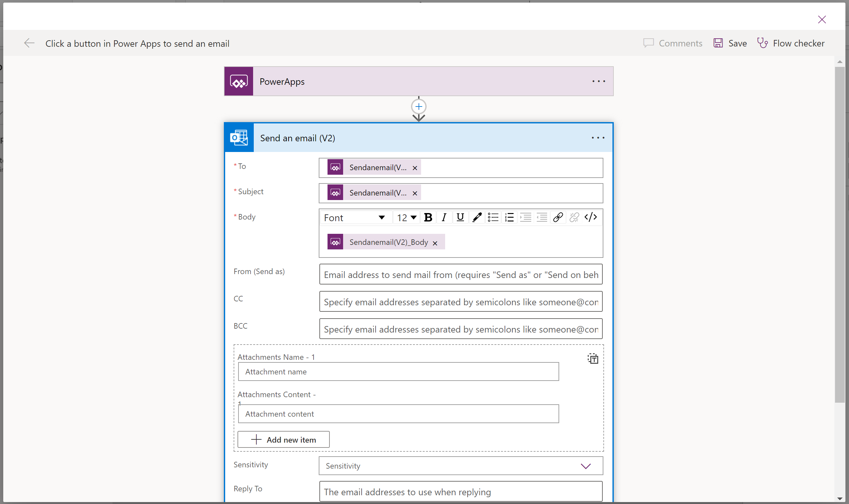Click Add new item attachment button
Image resolution: width=849 pixels, height=504 pixels.
click(x=283, y=439)
